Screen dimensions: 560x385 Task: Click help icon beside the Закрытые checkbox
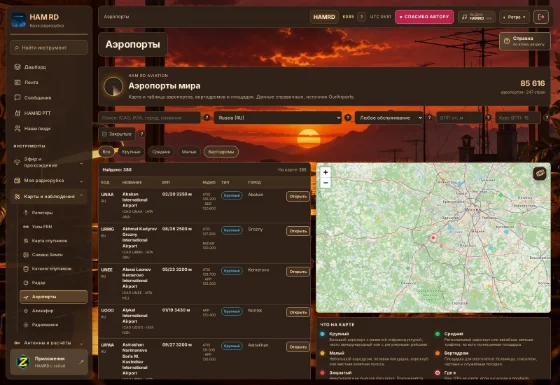(142, 134)
